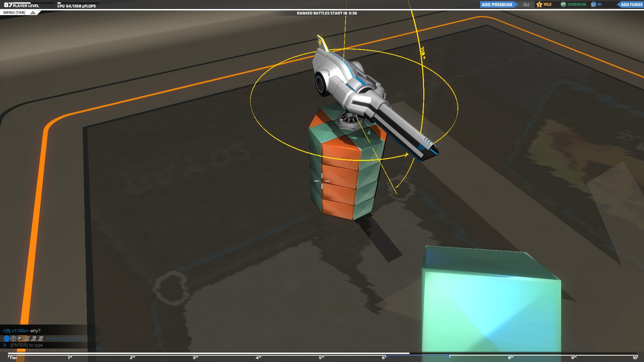Open the P shield chat channel
The width and height of the screenshot is (644, 362).
(x=20, y=339)
